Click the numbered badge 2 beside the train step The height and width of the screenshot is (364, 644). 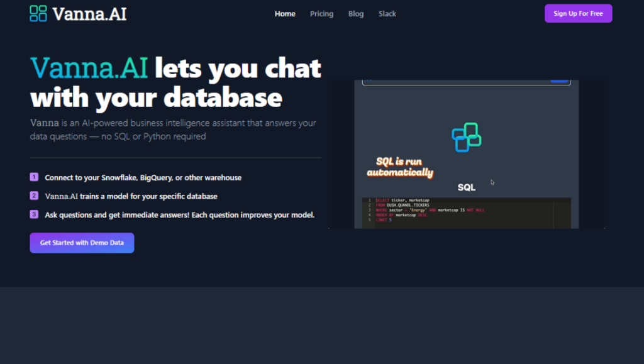pos(33,196)
